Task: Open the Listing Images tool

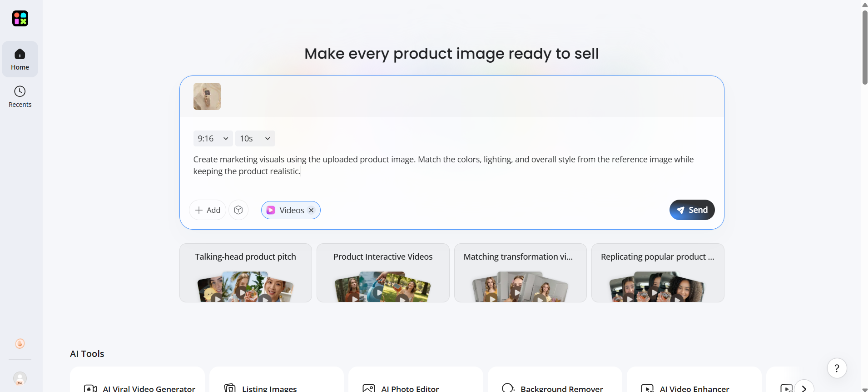Action: [277, 380]
